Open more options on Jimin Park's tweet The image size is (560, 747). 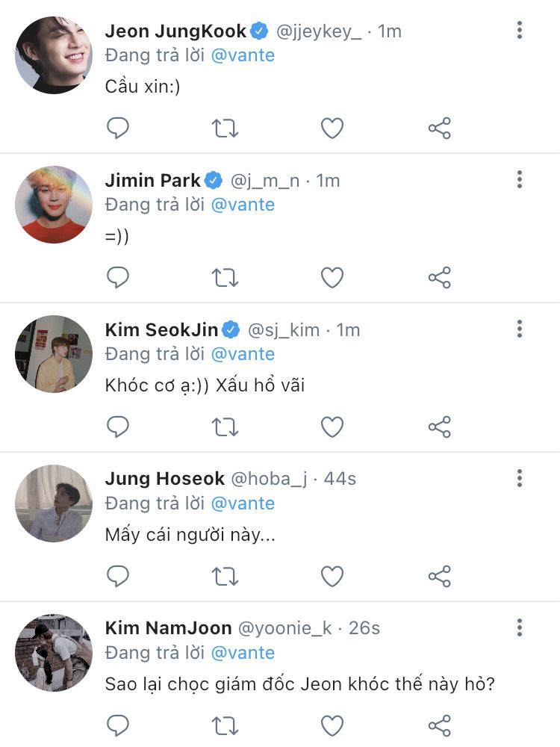point(520,180)
